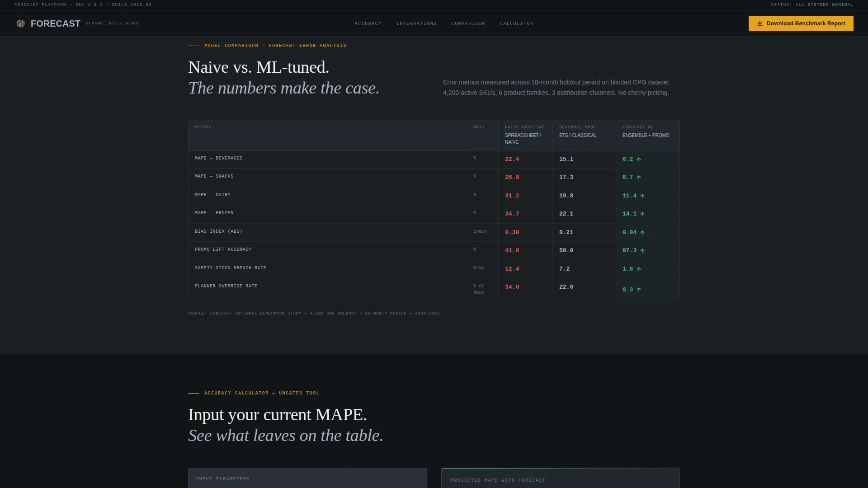Click the green arrow beside 14.1 Frozen
Image resolution: width=868 pixels, height=488 pixels.
(x=642, y=214)
